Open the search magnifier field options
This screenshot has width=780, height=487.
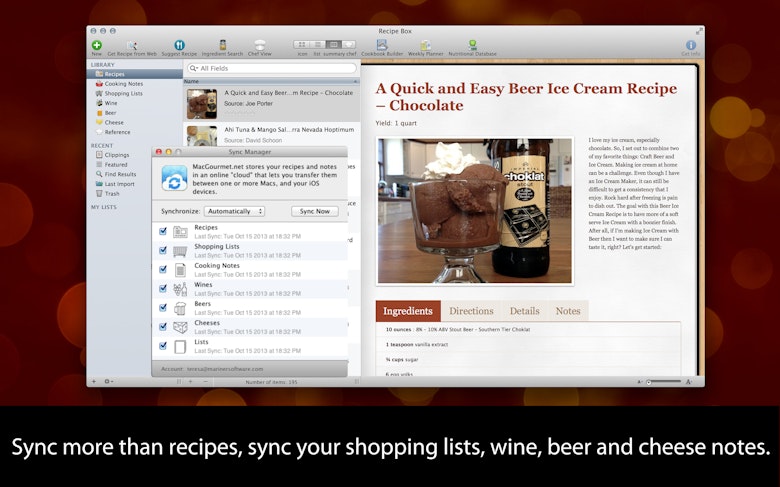click(194, 68)
